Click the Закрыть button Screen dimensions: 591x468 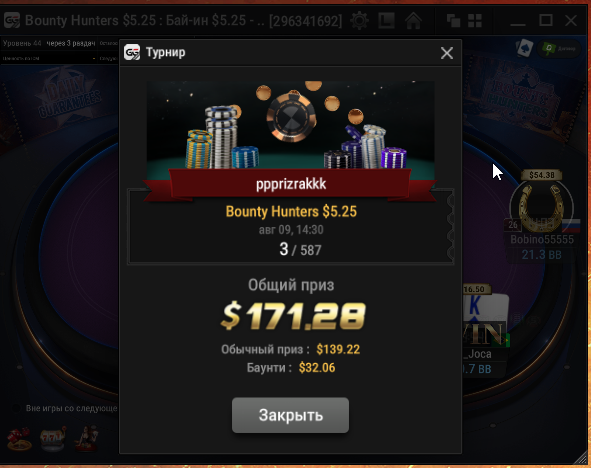(x=290, y=415)
